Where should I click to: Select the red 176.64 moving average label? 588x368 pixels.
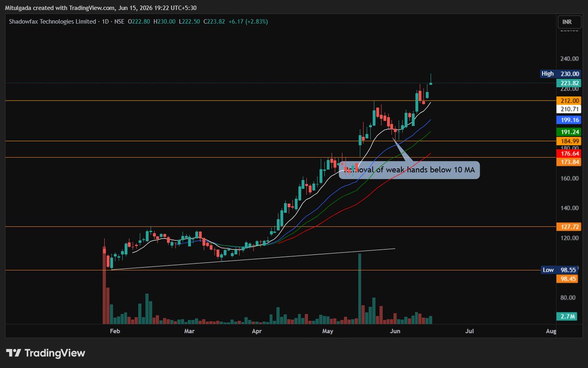coord(568,154)
